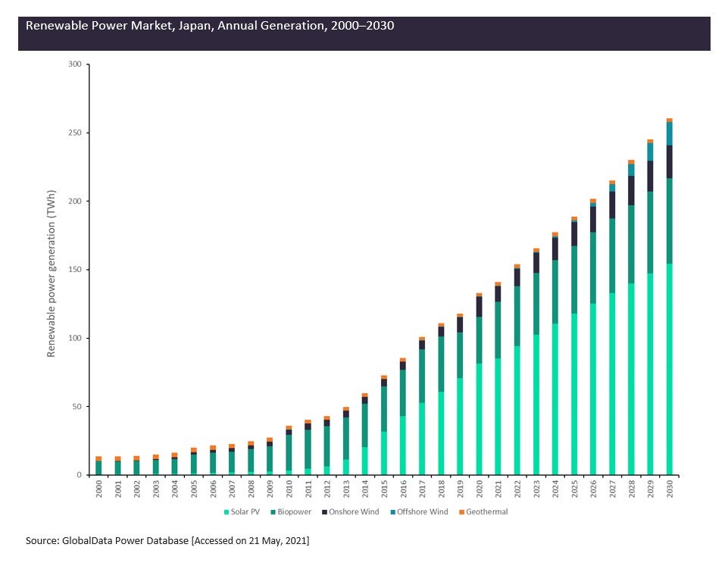Screen dimensions: 728x563
Task: Select the Solar PV legend label
Action: 244,512
